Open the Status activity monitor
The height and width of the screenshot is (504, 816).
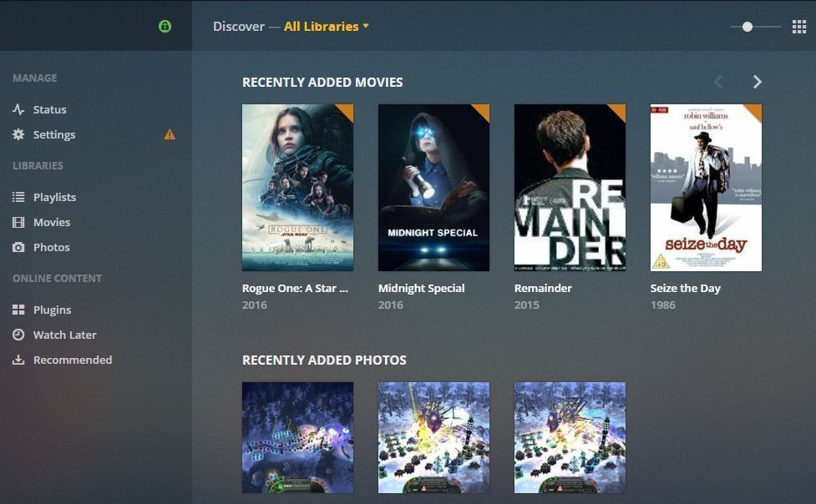(50, 109)
